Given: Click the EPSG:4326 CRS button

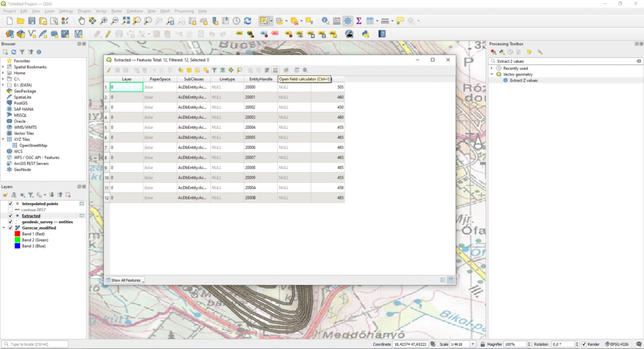Looking at the screenshot, I should pos(616,344).
